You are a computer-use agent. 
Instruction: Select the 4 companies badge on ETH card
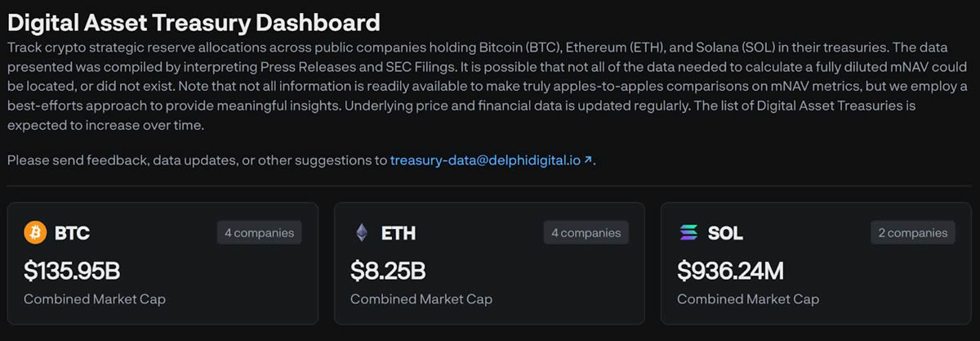tap(586, 233)
